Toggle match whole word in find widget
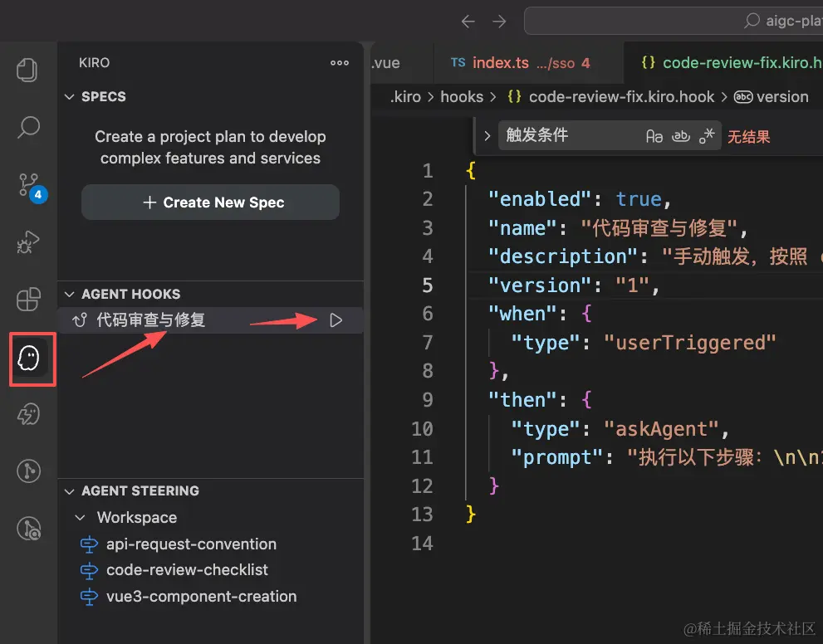The height and width of the screenshot is (644, 823). point(681,136)
